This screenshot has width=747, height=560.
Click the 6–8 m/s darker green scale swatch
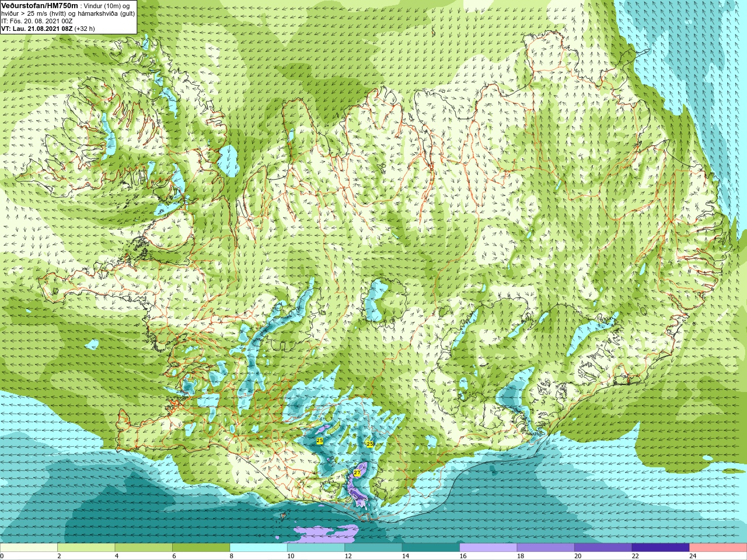[201, 548]
